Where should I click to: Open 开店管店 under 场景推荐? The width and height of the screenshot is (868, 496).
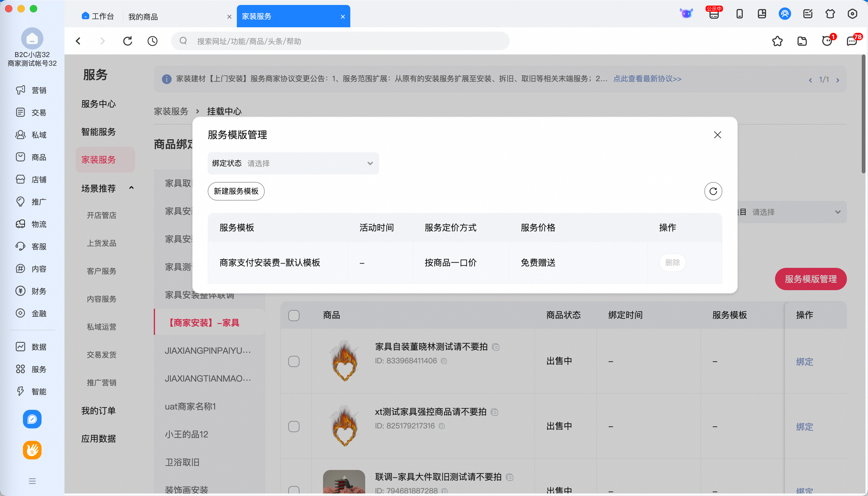101,215
